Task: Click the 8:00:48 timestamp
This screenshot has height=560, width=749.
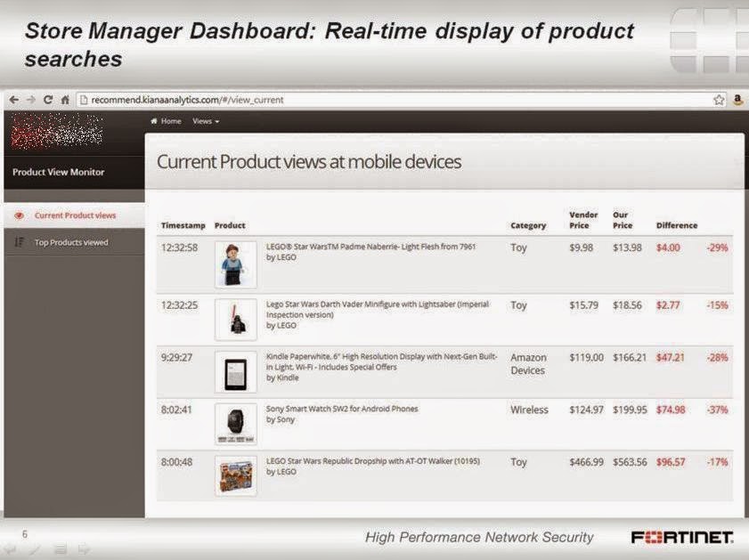Action: point(176,462)
